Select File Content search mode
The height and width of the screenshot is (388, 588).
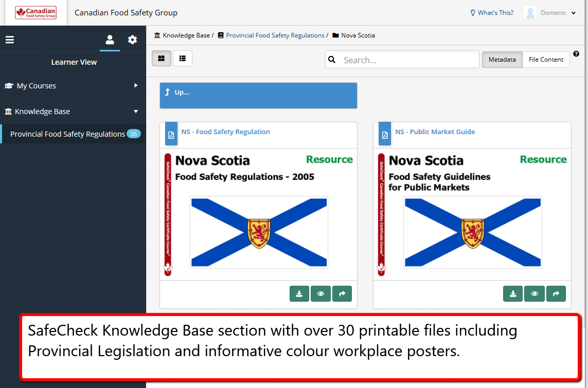point(546,60)
